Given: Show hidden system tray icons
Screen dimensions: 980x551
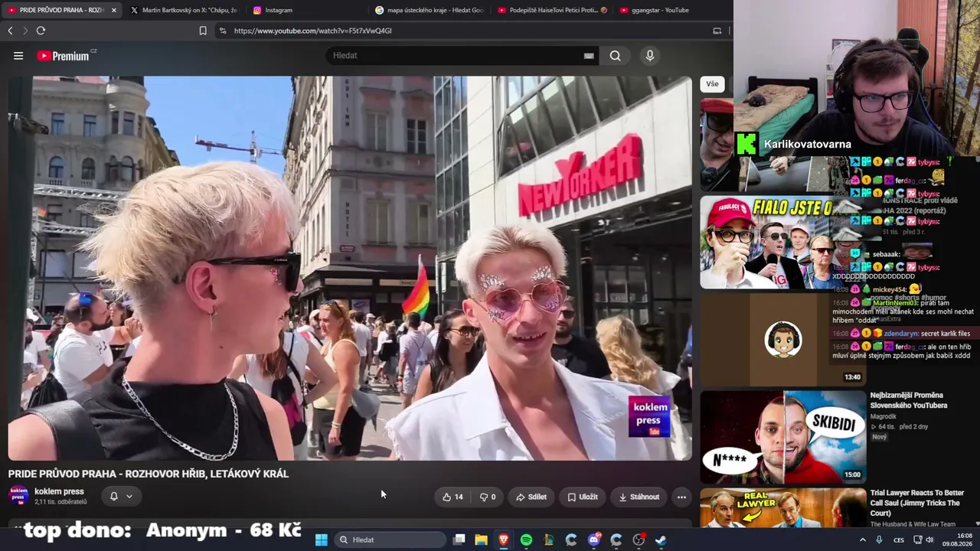Looking at the screenshot, I should click(863, 540).
